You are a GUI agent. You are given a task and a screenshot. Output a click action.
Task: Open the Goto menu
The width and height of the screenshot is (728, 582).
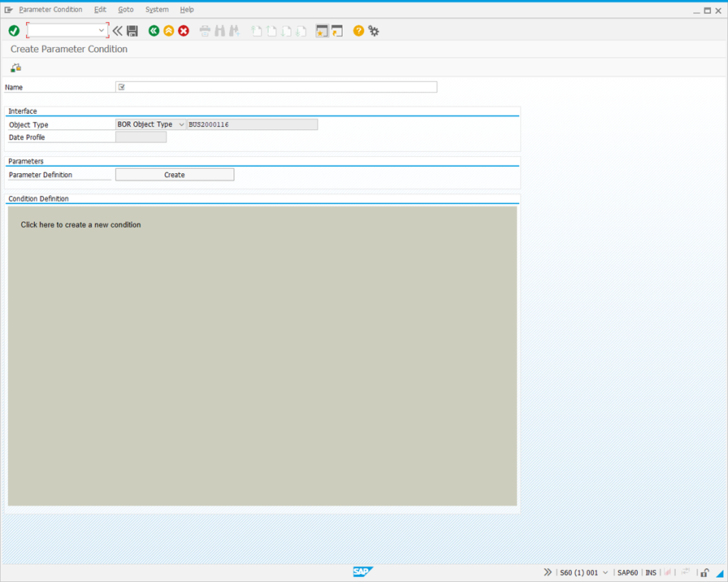tap(126, 9)
